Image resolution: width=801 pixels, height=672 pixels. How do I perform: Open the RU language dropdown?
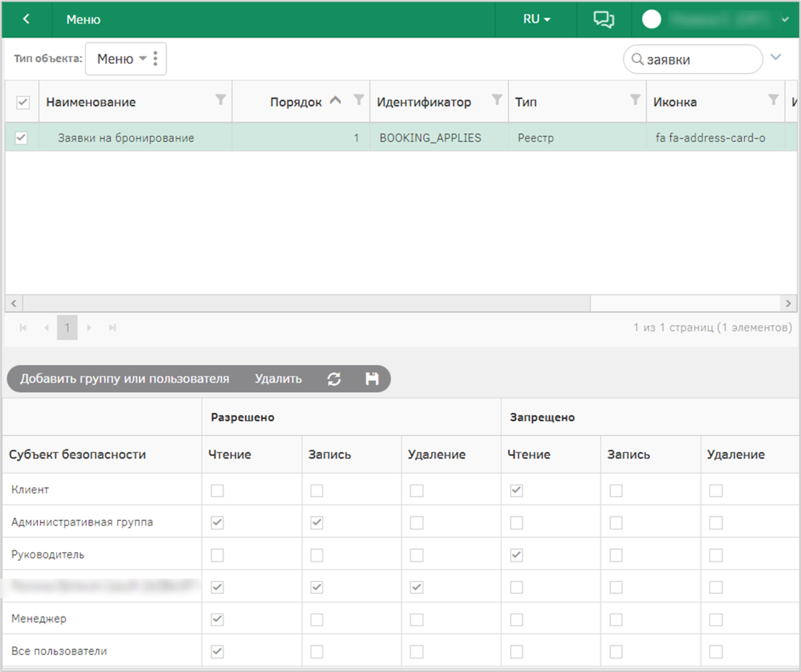pyautogui.click(x=536, y=19)
